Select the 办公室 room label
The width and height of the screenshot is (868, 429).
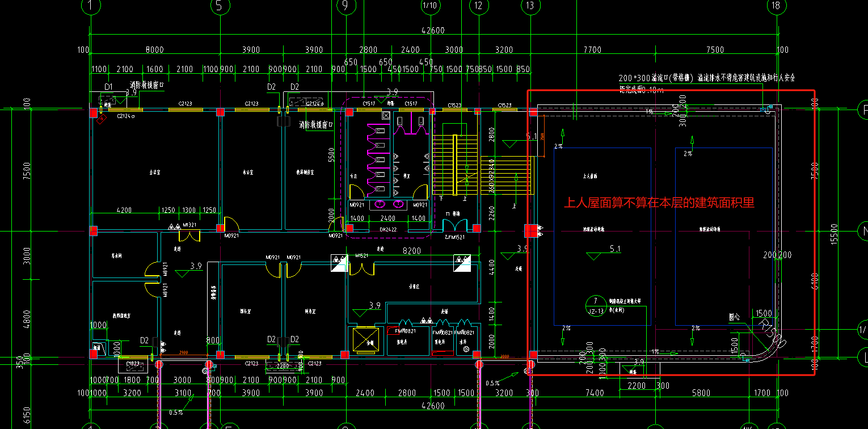(x=247, y=171)
